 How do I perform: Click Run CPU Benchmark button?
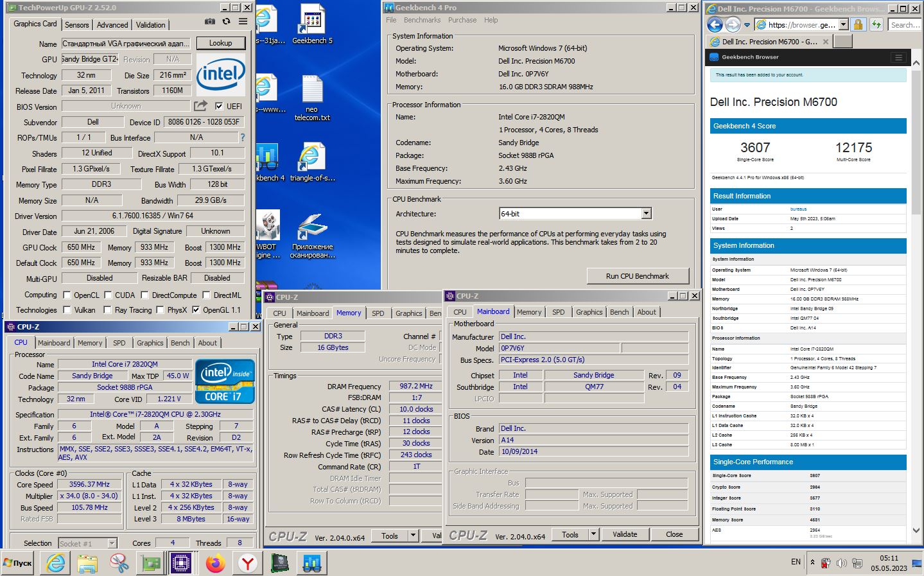coord(638,276)
